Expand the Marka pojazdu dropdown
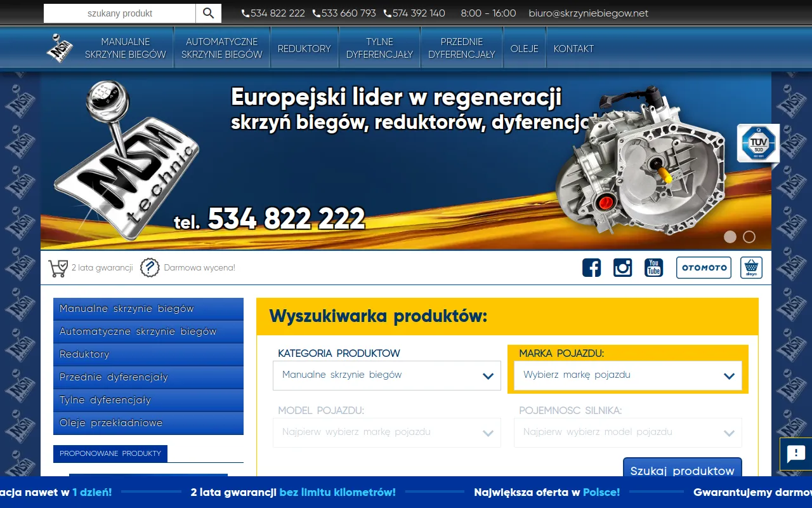This screenshot has height=508, width=812. coord(628,375)
